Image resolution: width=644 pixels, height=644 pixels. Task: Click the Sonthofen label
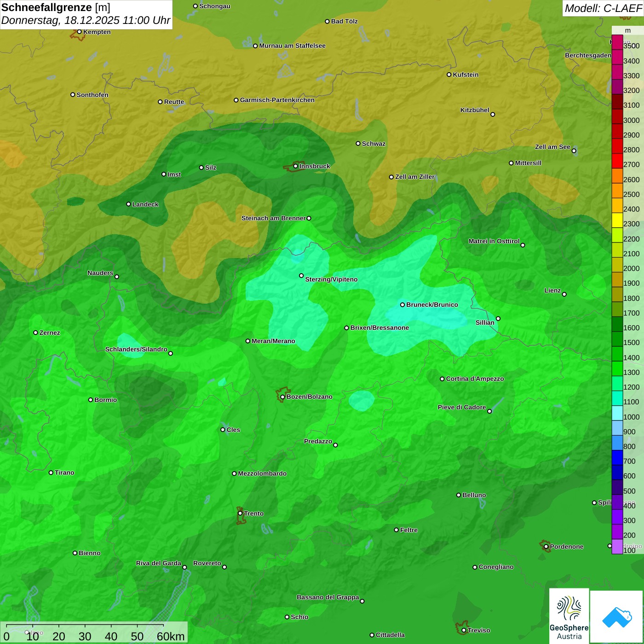pyautogui.click(x=92, y=95)
